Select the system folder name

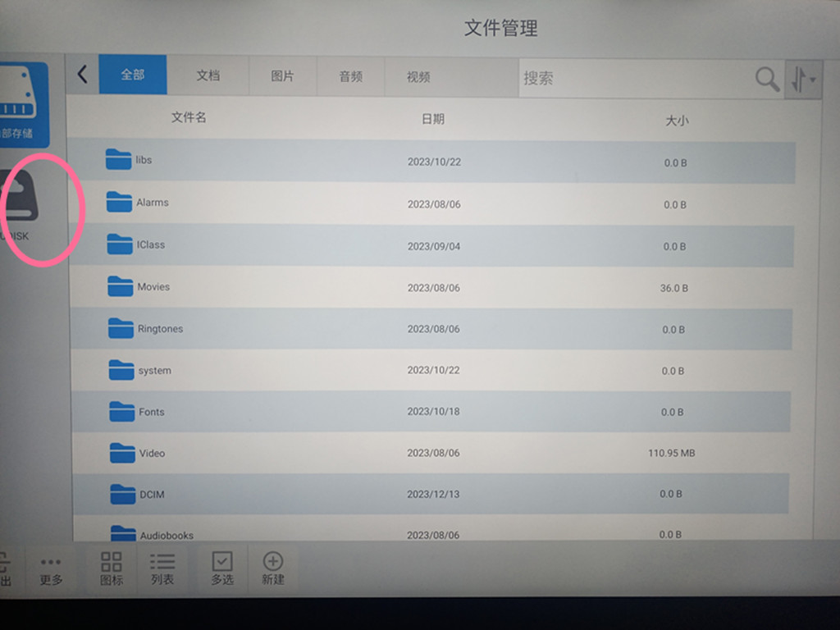point(155,371)
